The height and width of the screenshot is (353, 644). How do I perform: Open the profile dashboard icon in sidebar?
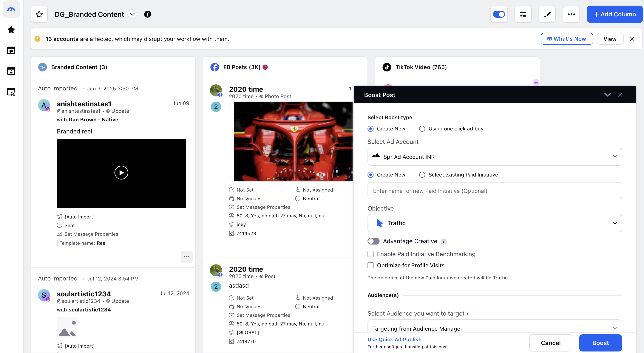point(11,71)
